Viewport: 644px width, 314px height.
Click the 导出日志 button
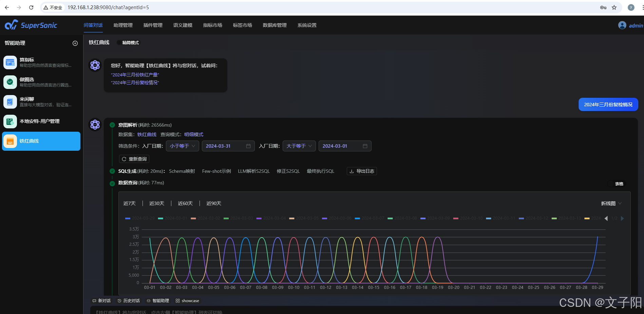point(362,171)
